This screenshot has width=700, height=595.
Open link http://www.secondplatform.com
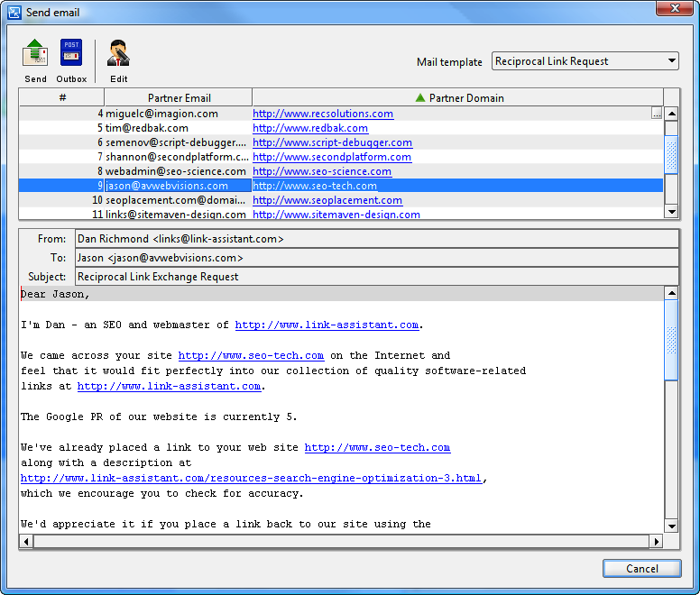(x=332, y=157)
